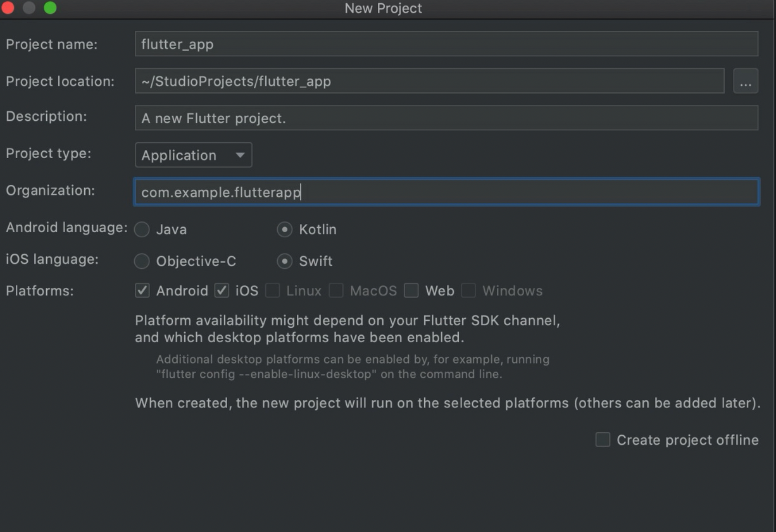Maximize the New Project window with green button
This screenshot has height=532, width=776.
click(49, 8)
